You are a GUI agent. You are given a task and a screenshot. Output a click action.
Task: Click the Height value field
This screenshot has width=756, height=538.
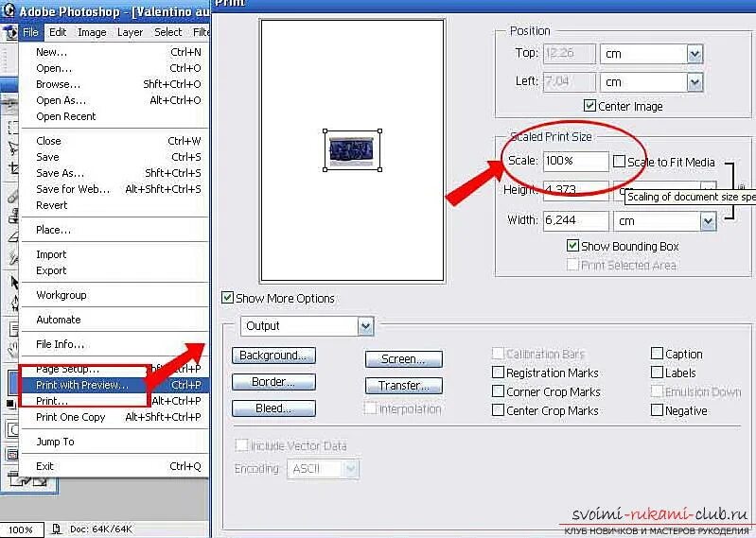click(x=575, y=190)
